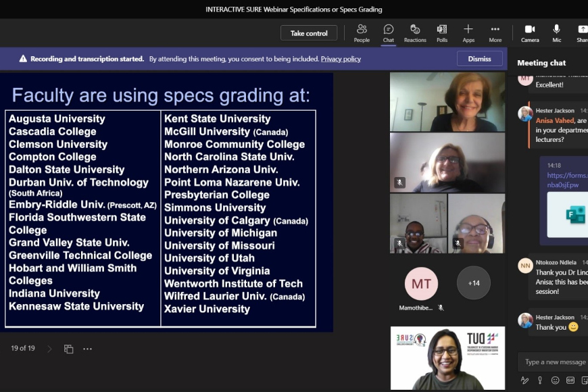Click the 19 of 19 slide counter
Image resolution: width=588 pixels, height=392 pixels.
[23, 348]
